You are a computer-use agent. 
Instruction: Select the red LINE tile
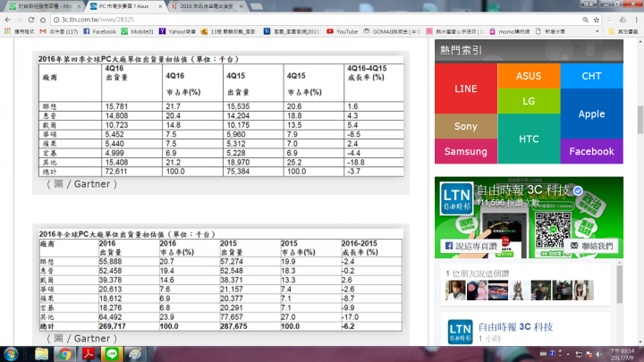[466, 88]
